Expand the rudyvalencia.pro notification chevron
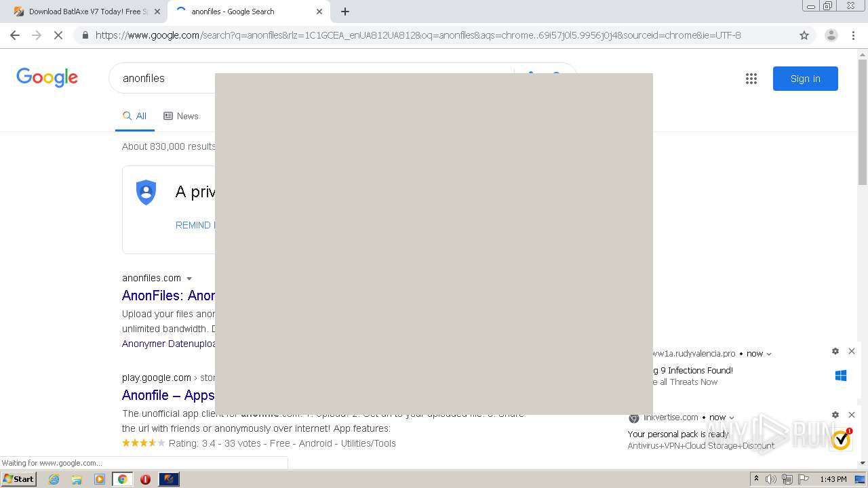The height and width of the screenshot is (488, 868). click(769, 354)
